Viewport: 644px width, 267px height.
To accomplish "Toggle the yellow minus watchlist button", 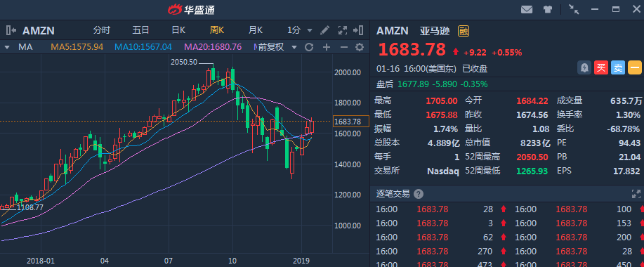I will click(635, 67).
